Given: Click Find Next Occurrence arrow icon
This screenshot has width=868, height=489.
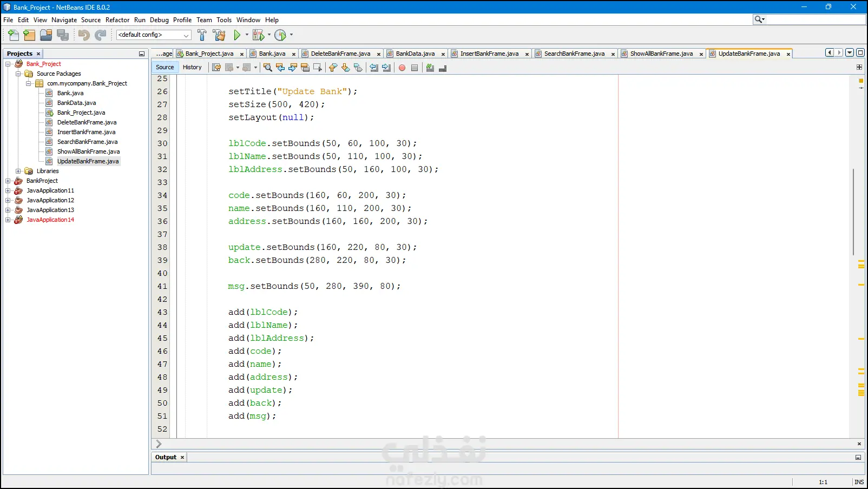Looking at the screenshot, I should pyautogui.click(x=293, y=68).
